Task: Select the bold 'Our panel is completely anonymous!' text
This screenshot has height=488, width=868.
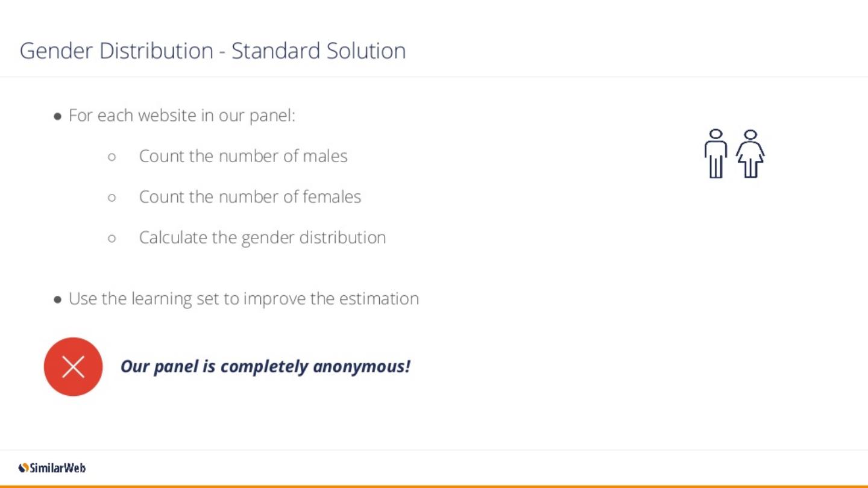Action: pyautogui.click(x=265, y=366)
